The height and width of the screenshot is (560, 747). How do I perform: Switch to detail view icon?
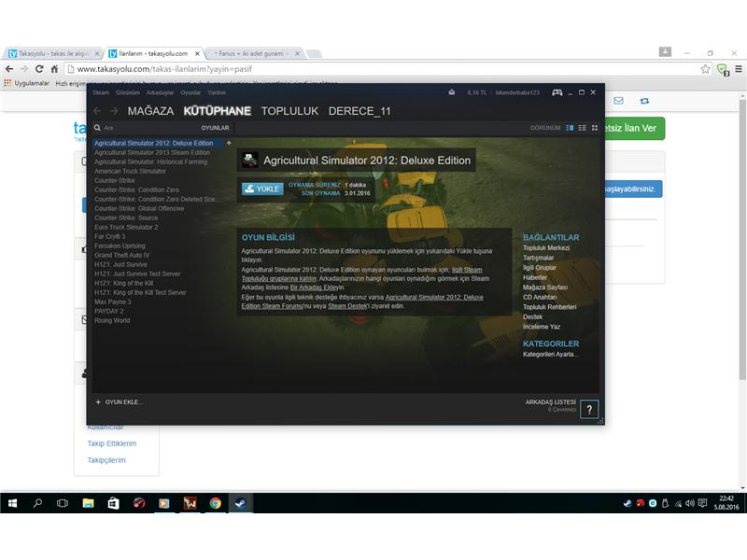click(x=570, y=128)
